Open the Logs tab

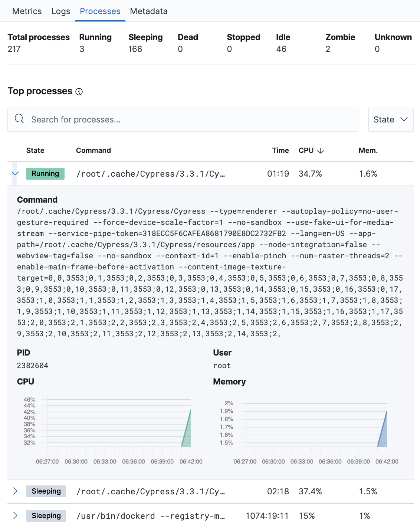60,11
